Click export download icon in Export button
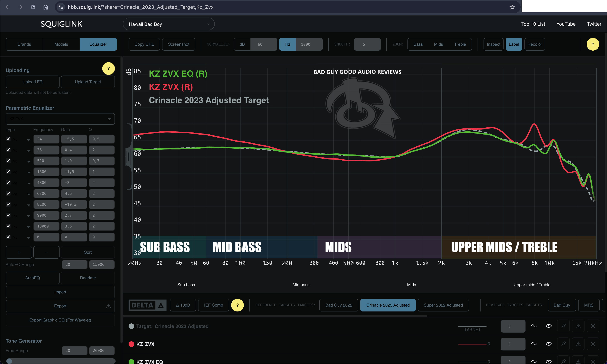 tap(108, 306)
